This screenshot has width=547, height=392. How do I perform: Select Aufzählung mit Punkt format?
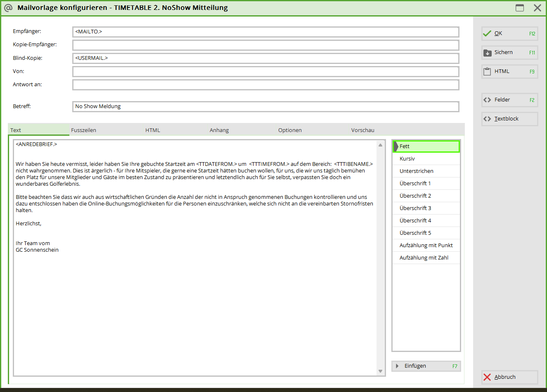[x=426, y=246]
